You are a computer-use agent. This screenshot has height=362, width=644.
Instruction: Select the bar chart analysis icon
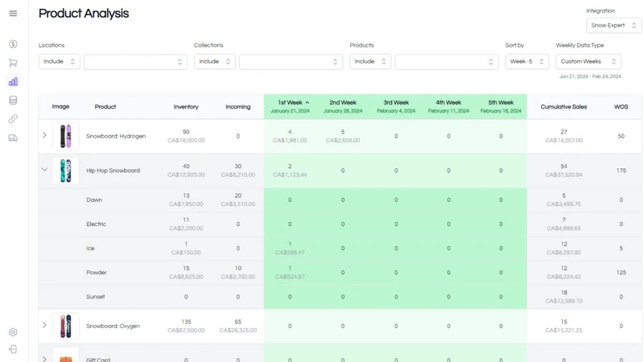click(13, 82)
